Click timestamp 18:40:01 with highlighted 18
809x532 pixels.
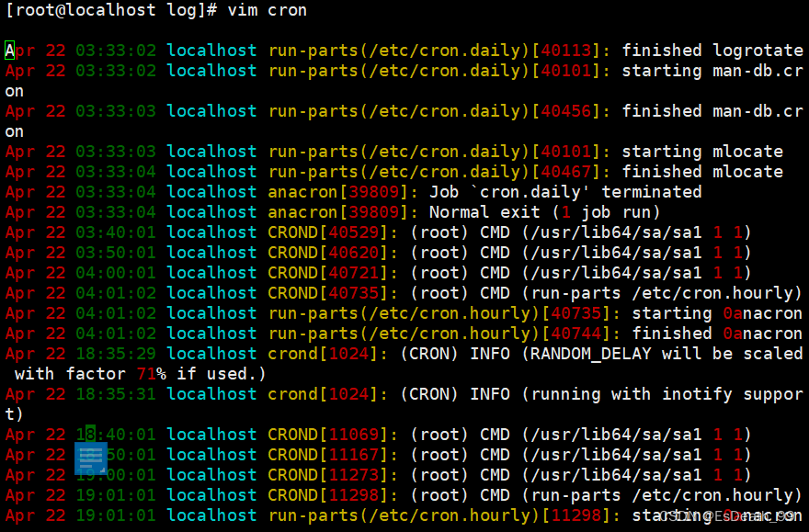tap(116, 435)
